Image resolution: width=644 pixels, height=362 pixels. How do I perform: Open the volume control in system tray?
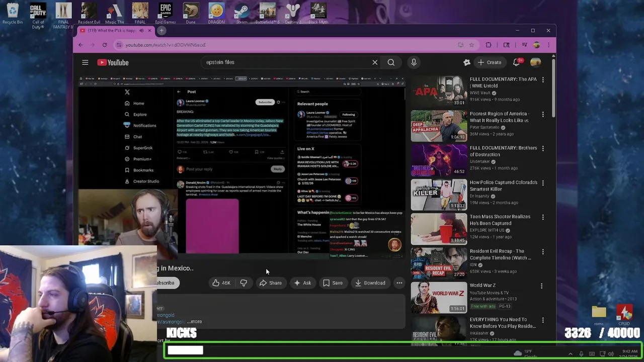coord(611,354)
